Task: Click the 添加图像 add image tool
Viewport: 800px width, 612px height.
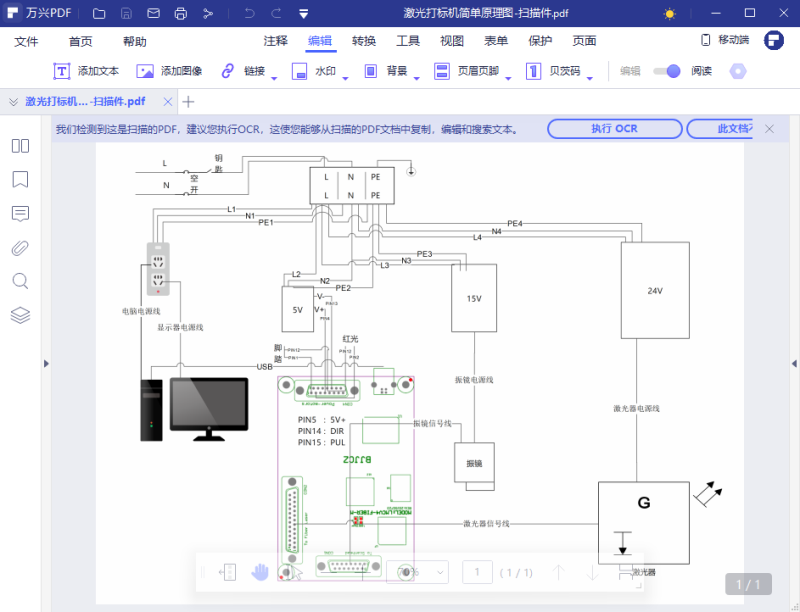Action: (x=169, y=71)
